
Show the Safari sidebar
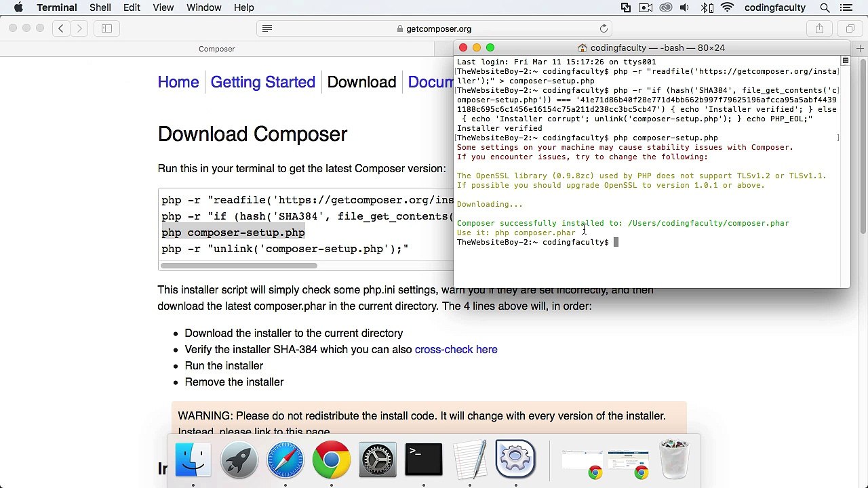pos(106,28)
